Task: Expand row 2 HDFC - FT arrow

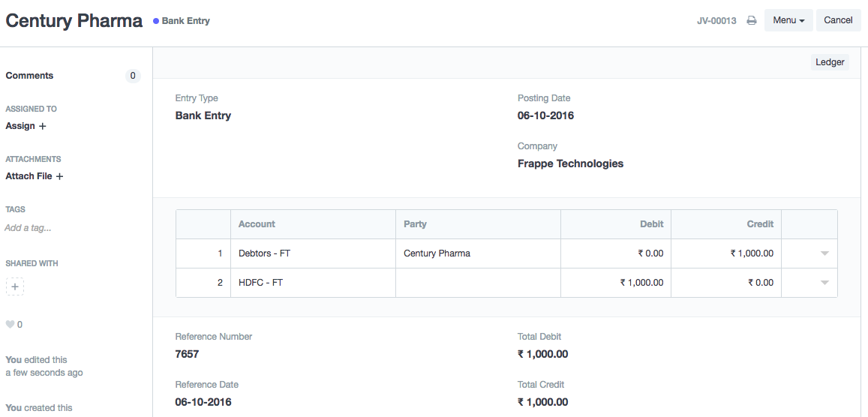Action: (824, 283)
